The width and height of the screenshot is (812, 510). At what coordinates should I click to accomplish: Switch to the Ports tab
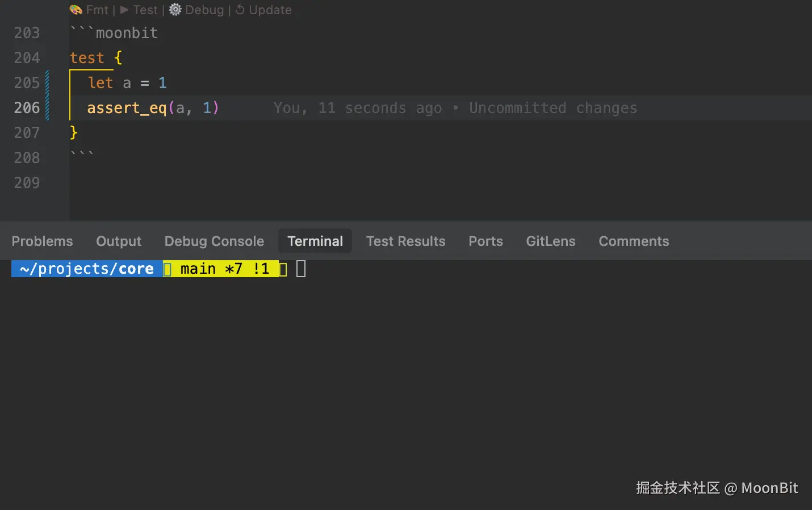[485, 241]
